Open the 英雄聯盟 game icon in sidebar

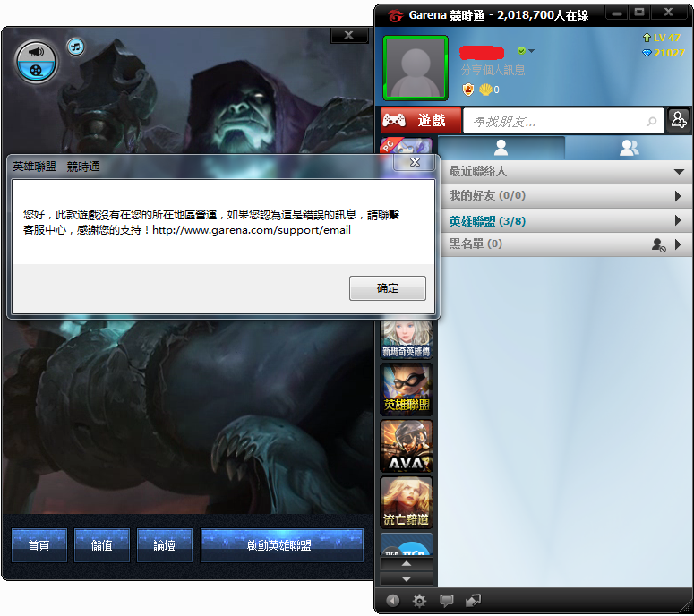(x=406, y=389)
